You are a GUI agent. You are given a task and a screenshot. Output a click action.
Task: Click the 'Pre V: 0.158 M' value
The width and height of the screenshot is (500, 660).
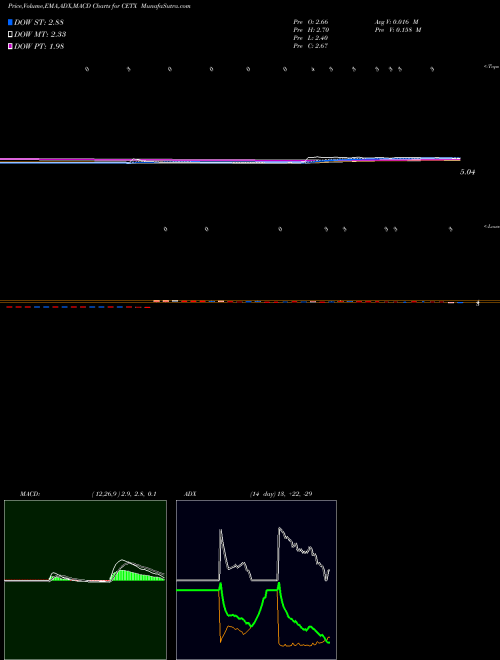coord(399,30)
